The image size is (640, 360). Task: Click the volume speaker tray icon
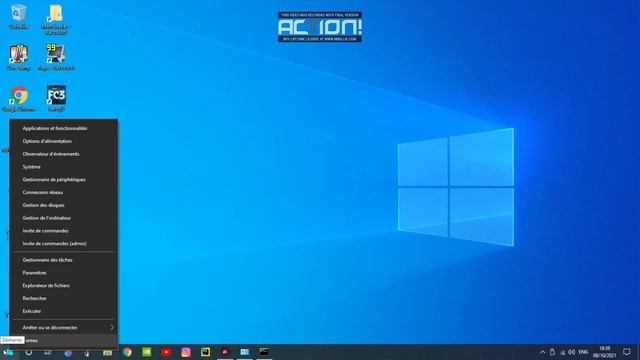(571, 352)
